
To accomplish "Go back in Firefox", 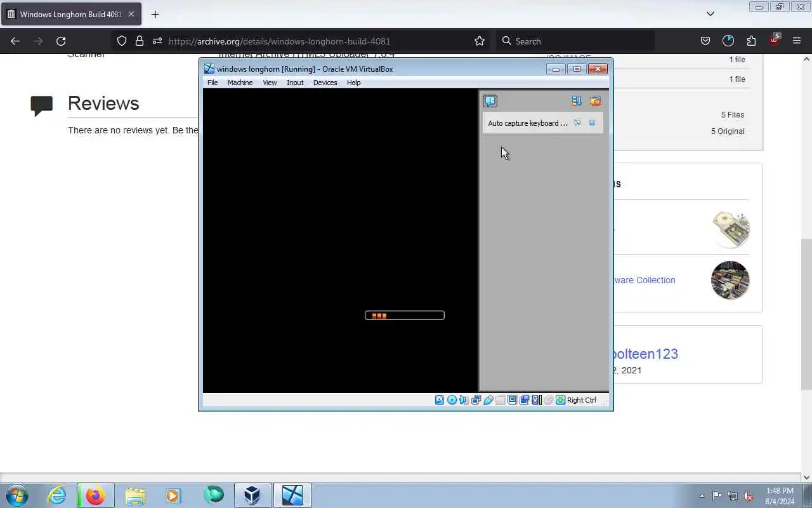I will pos(15,41).
